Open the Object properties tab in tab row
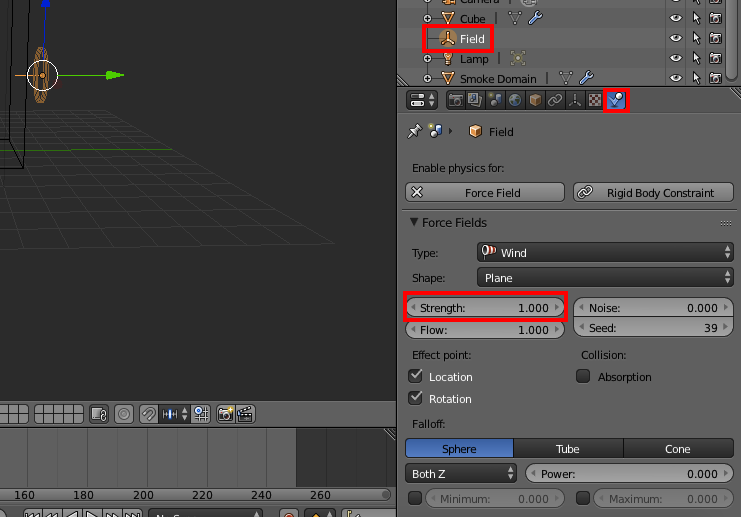Viewport: 741px width, 517px height. (x=535, y=100)
